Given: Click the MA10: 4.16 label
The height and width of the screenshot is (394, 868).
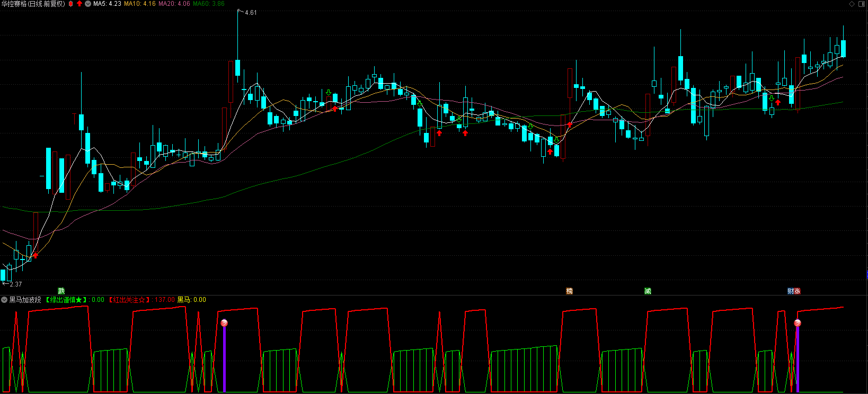Looking at the screenshot, I should click(140, 4).
